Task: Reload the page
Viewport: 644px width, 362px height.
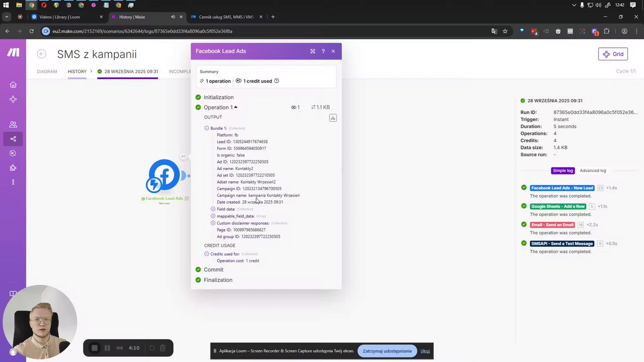Action: pos(31,31)
